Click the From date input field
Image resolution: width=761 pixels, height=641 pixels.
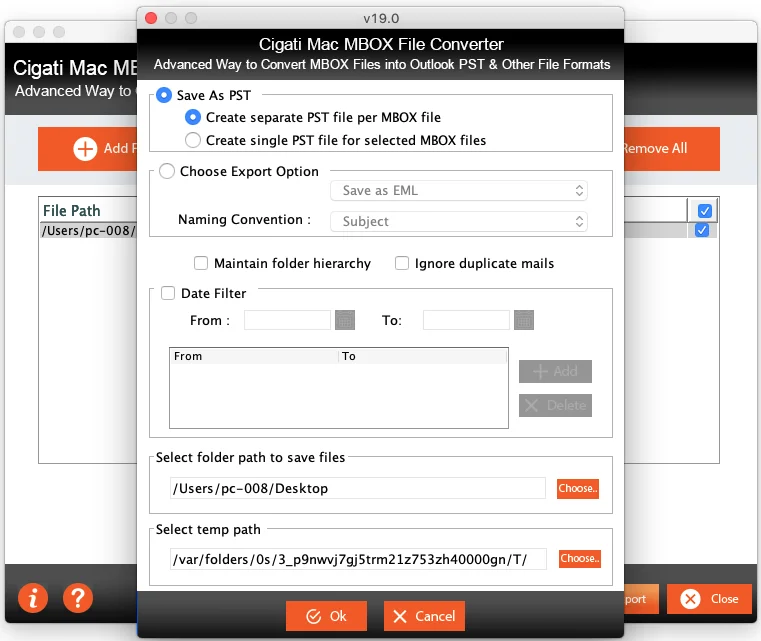pyautogui.click(x=287, y=320)
